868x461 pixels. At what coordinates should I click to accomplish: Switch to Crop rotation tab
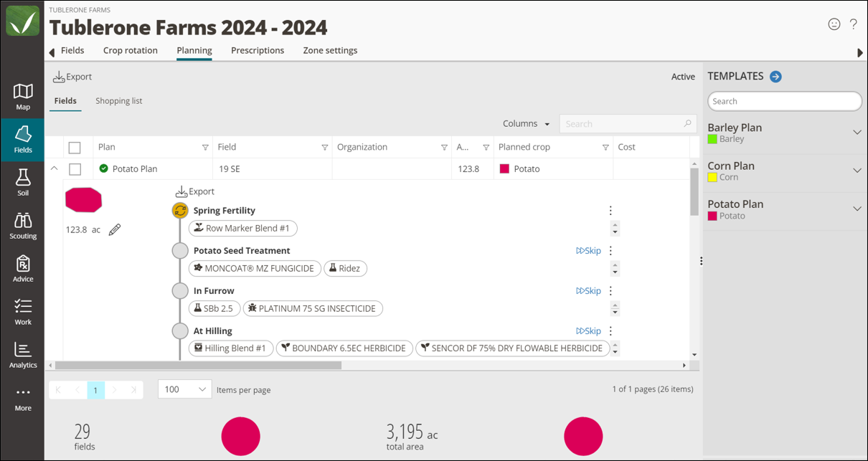(131, 50)
